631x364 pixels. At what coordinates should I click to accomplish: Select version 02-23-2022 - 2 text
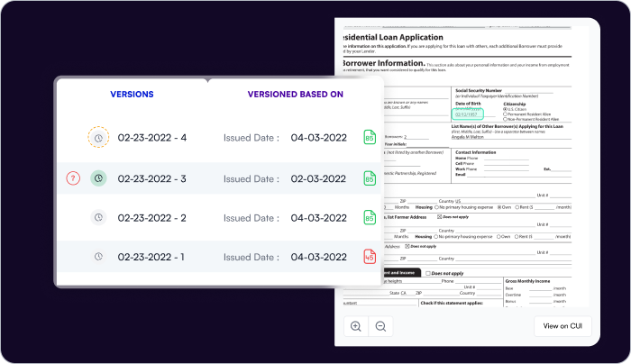tap(151, 218)
